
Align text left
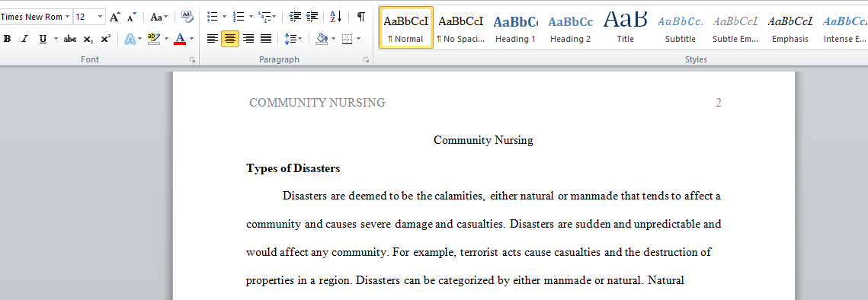tap(212, 39)
